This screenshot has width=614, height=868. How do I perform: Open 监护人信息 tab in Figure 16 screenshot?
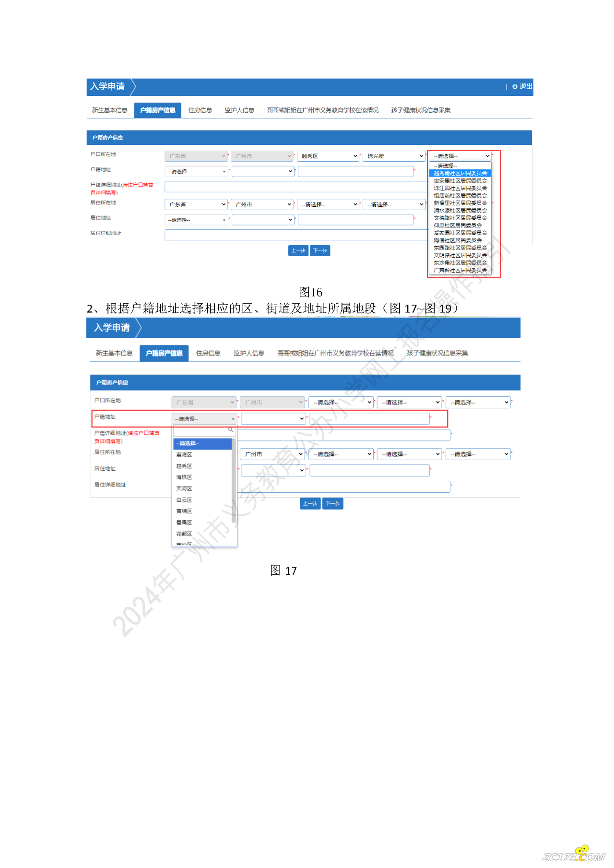pyautogui.click(x=239, y=110)
